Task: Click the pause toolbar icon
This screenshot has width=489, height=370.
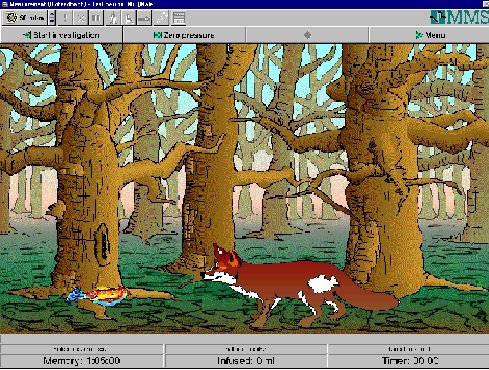Action: (96, 18)
